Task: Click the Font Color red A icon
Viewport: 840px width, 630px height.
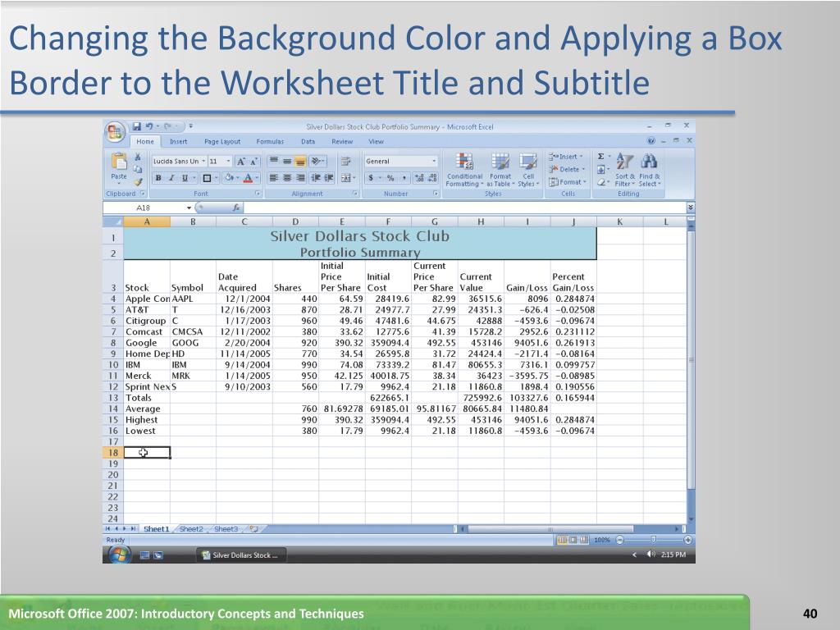Action: (248, 178)
